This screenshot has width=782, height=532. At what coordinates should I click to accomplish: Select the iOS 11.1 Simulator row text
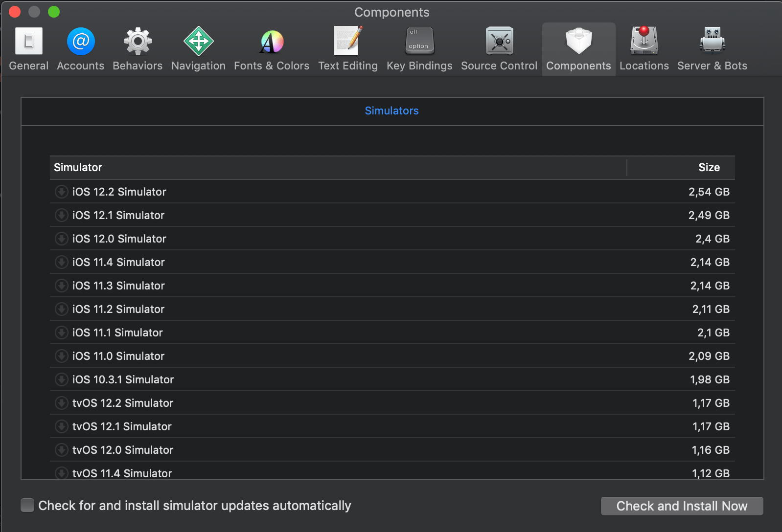117,332
